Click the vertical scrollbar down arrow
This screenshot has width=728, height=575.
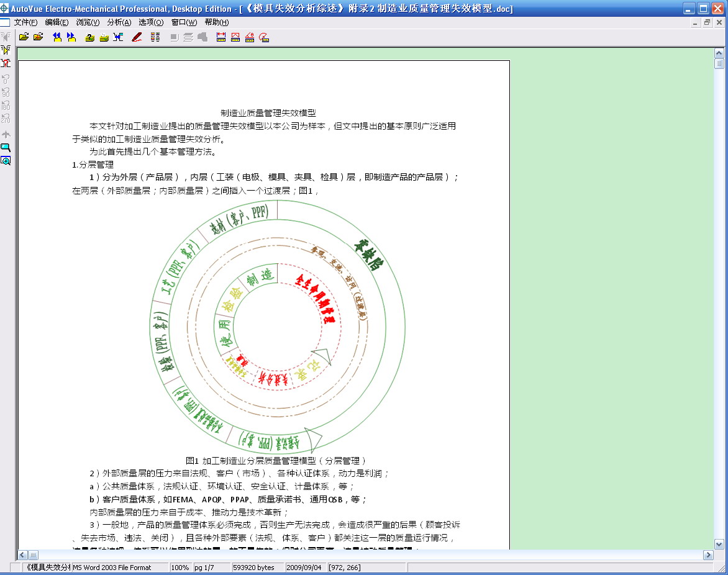[x=719, y=545]
